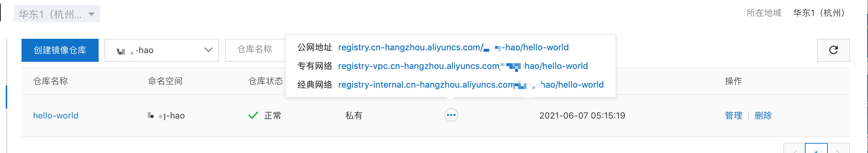Click the 仓库名称 column header

tap(51, 81)
